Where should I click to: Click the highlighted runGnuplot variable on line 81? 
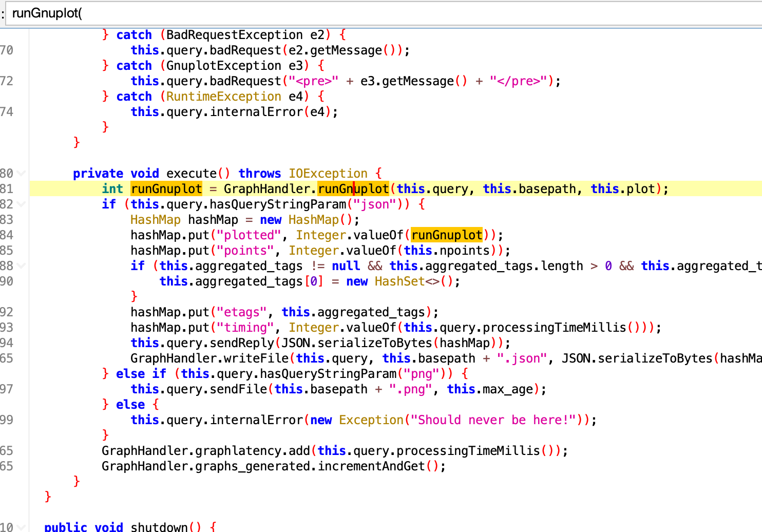(x=166, y=188)
